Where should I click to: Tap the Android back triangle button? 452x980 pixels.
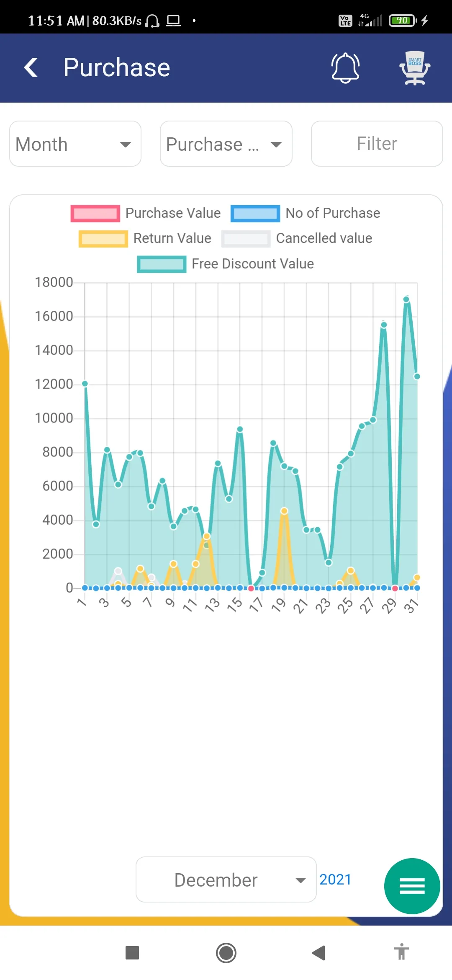[318, 953]
